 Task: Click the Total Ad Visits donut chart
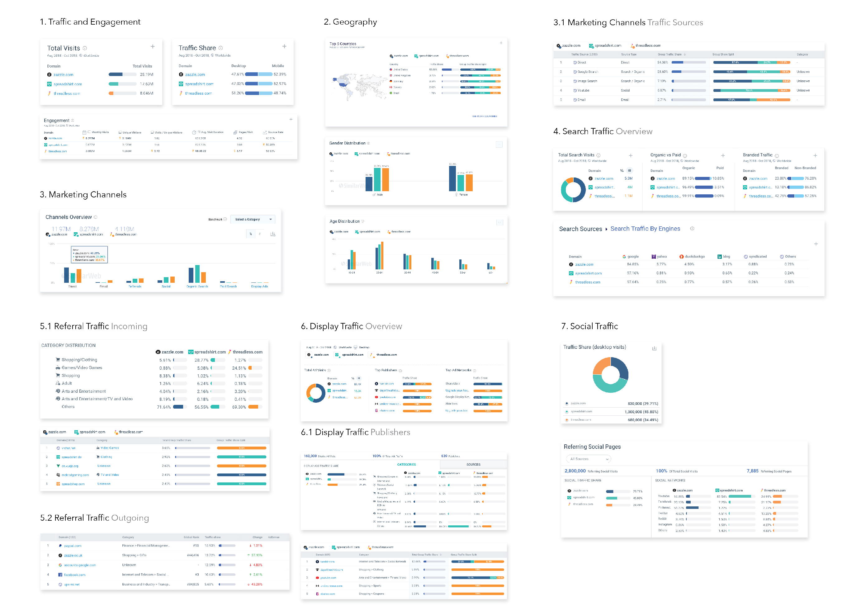coord(315,393)
